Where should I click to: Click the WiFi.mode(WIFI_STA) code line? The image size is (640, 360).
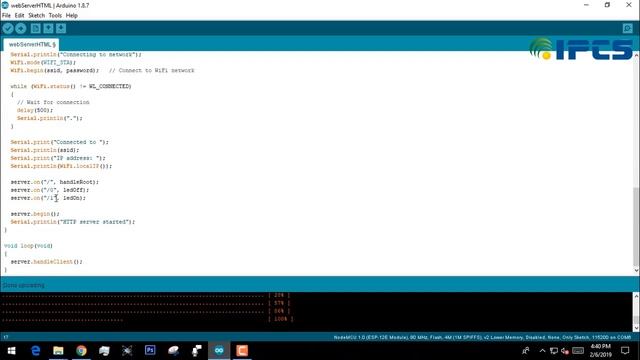(43, 62)
